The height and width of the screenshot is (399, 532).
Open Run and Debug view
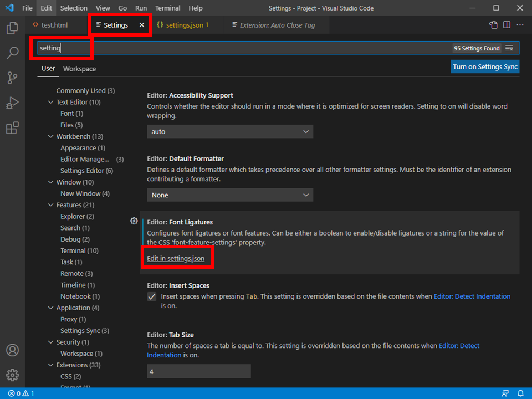tap(12, 103)
